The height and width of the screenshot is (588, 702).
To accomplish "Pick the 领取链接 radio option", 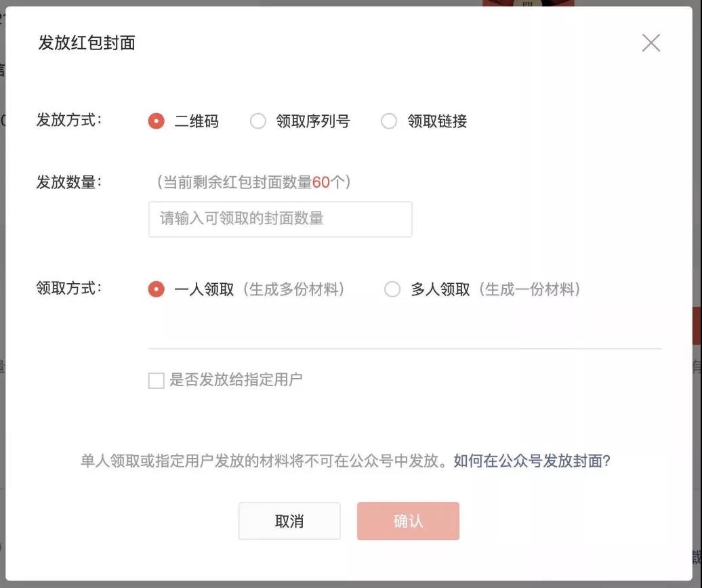I will 389,121.
